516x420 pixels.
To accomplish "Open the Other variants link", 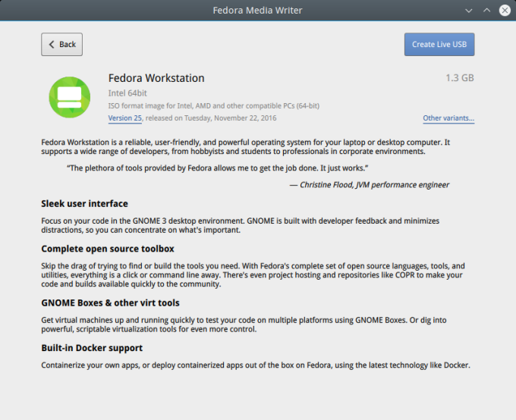I will pos(448,118).
